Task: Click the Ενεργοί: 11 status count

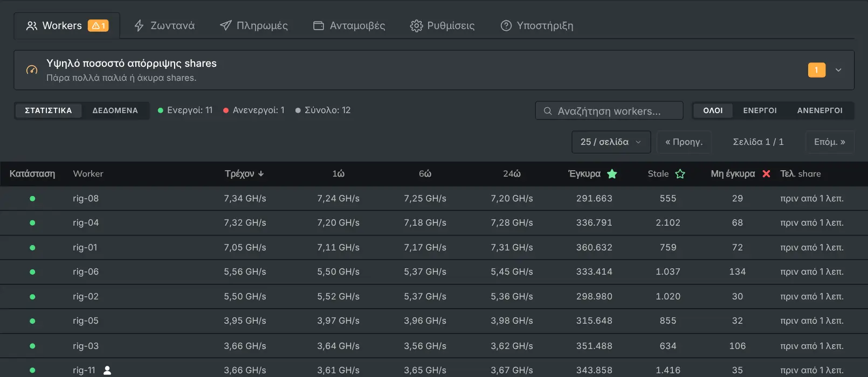Action: pos(185,110)
